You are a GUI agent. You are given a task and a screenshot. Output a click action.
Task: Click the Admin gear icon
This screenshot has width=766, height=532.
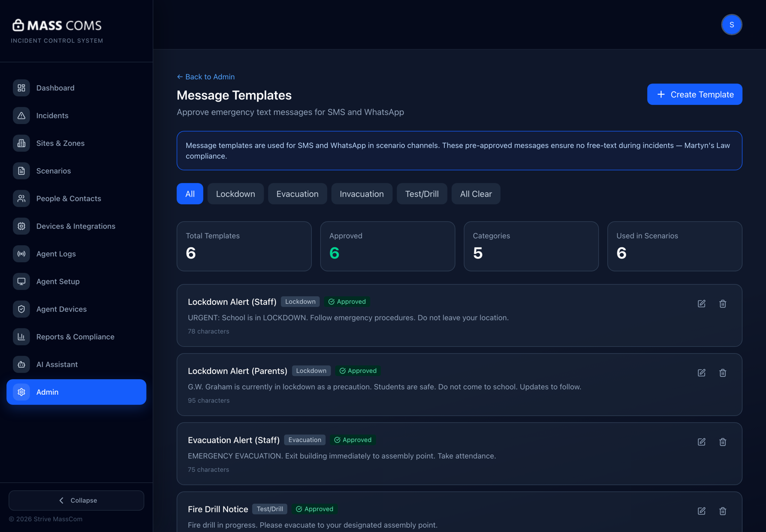21,392
